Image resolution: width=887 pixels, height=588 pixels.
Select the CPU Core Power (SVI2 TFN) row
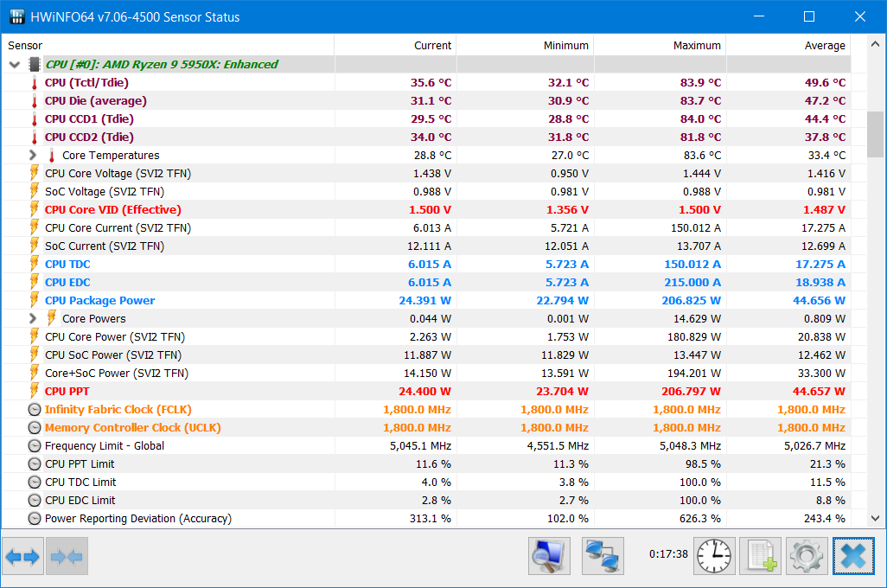click(426, 336)
